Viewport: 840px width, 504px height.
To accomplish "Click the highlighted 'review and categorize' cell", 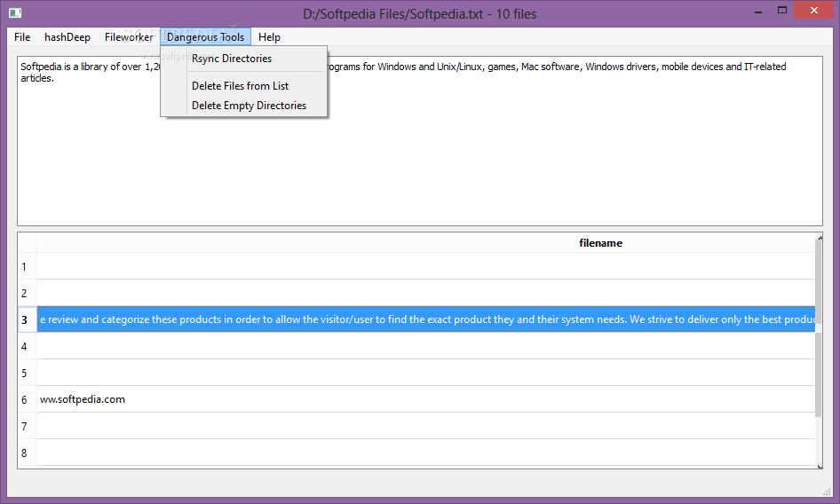I will coord(426,319).
